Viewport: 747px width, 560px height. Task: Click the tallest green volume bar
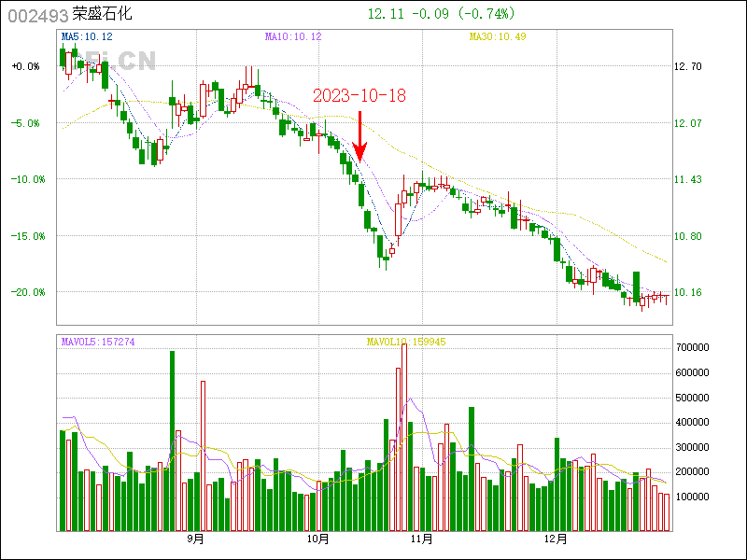172,441
